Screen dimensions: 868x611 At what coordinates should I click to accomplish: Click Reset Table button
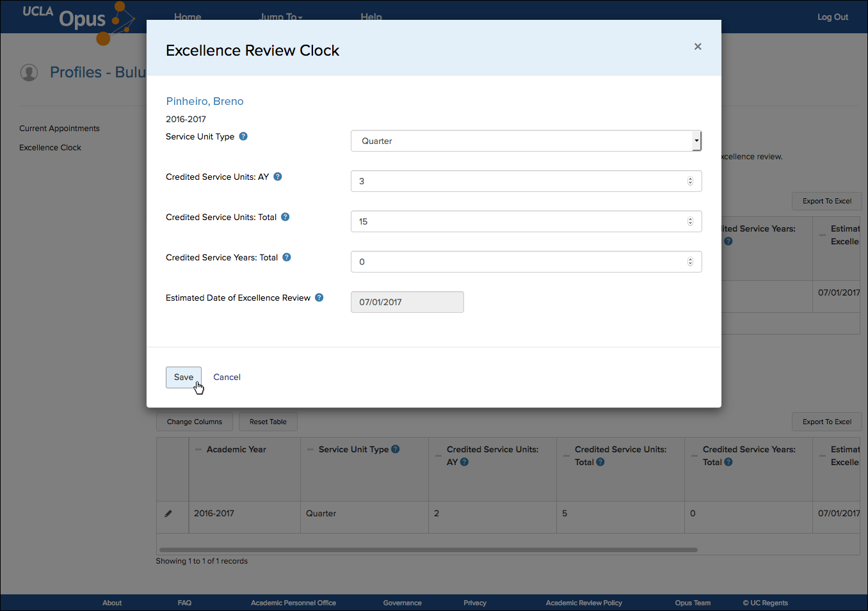(268, 422)
